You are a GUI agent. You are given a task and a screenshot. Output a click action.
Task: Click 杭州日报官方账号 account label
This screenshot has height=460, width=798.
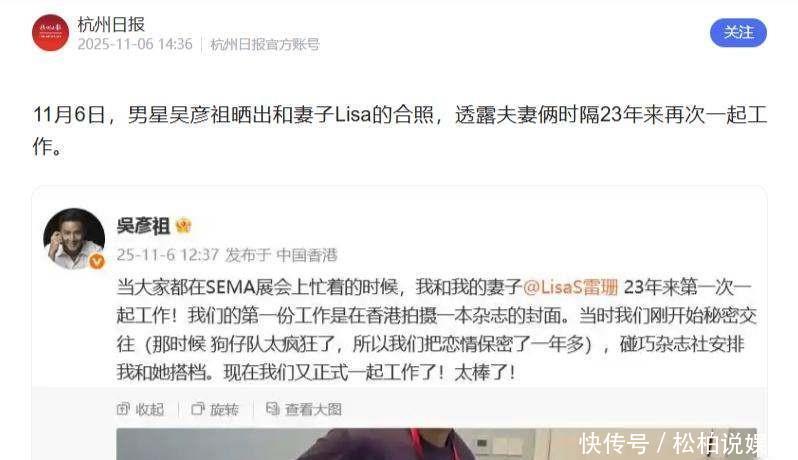point(265,44)
